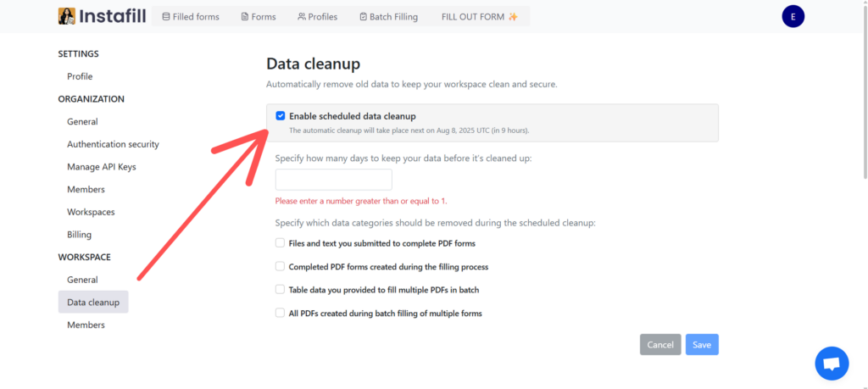Click the Instafill logo icon

coord(66,16)
